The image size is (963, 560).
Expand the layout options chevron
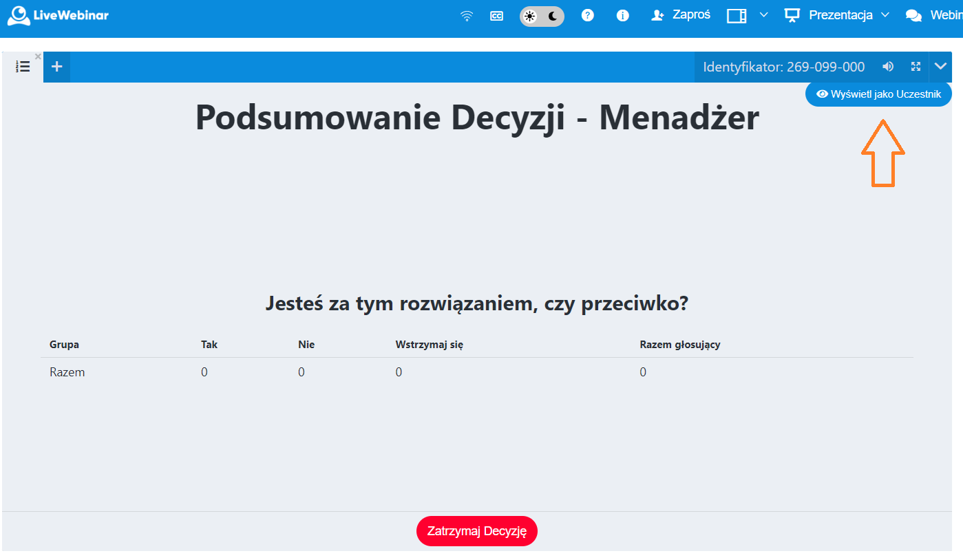(x=763, y=15)
